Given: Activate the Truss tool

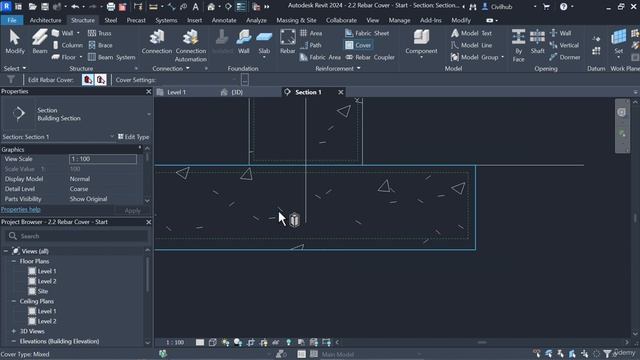Looking at the screenshot, I should pos(100,33).
